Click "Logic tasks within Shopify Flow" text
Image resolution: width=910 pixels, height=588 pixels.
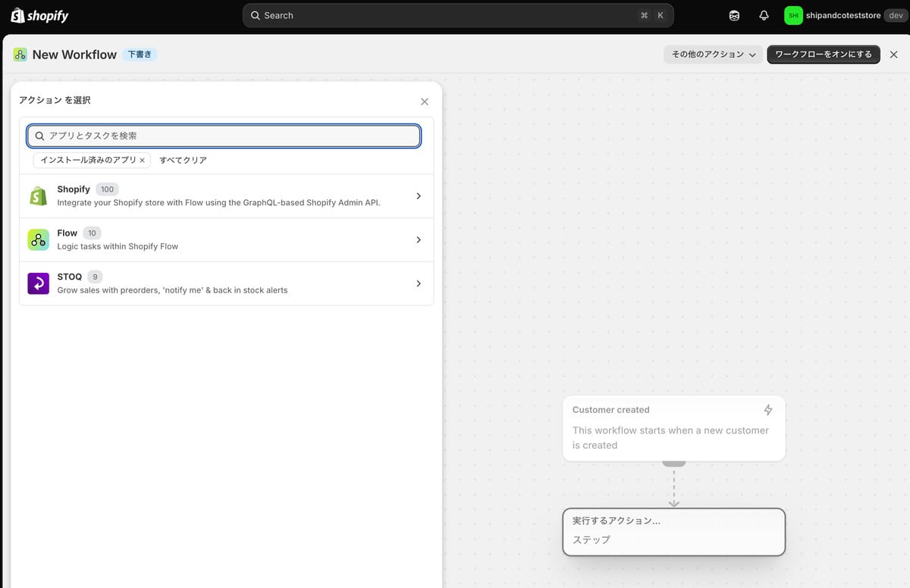click(x=118, y=246)
